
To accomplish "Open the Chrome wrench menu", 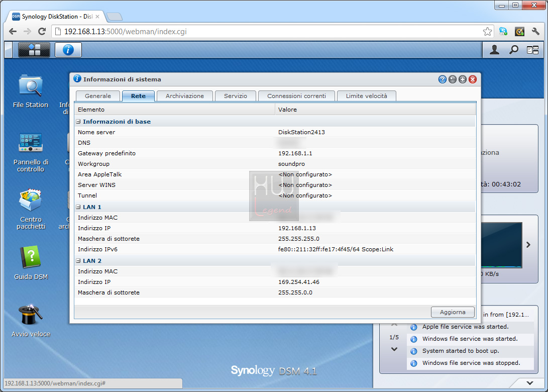I will [x=535, y=32].
